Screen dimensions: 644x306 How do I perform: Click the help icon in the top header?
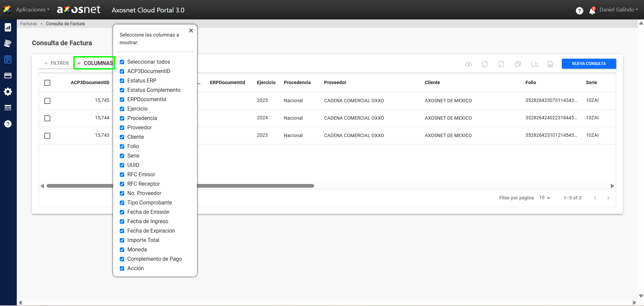(x=580, y=11)
